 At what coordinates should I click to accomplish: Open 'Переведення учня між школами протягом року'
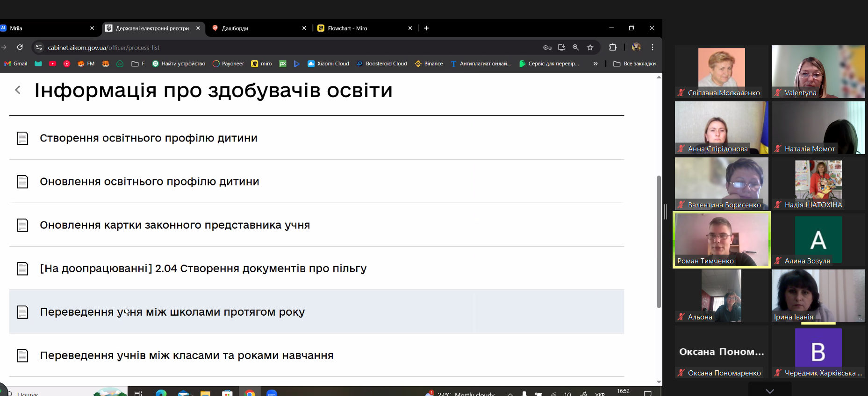pyautogui.click(x=172, y=312)
